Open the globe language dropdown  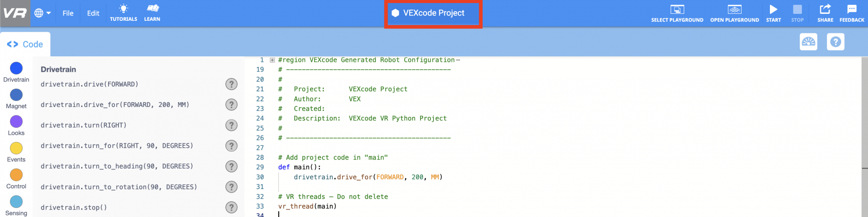click(x=43, y=13)
